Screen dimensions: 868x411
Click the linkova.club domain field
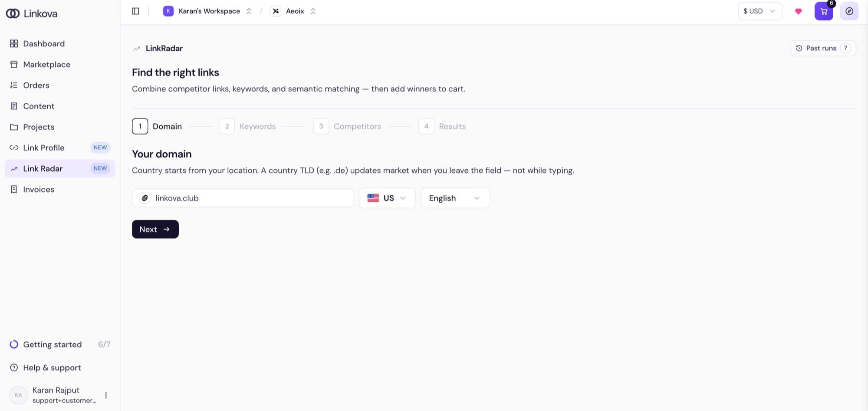click(243, 198)
